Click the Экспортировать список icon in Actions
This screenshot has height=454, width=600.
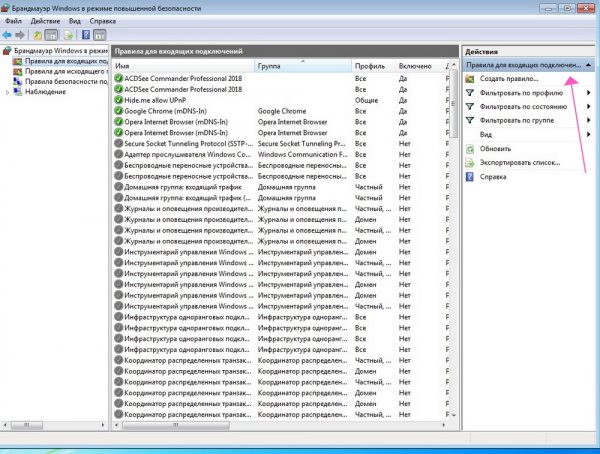[470, 163]
